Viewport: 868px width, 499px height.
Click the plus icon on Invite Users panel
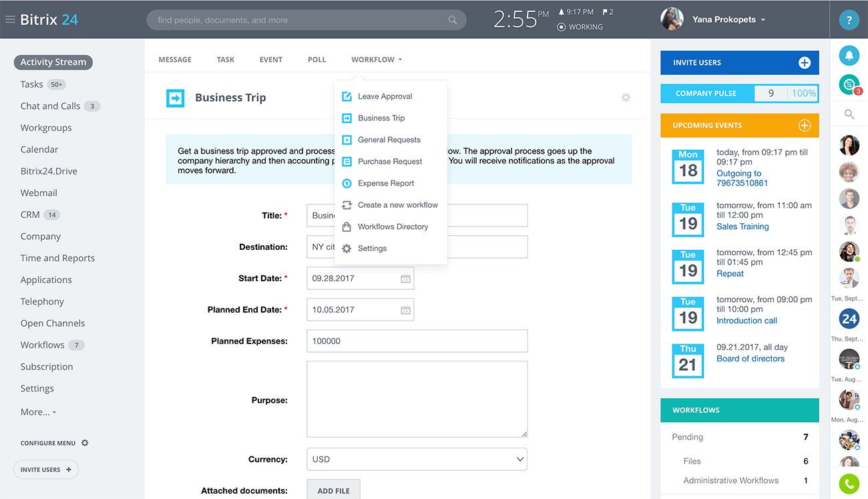click(x=805, y=63)
